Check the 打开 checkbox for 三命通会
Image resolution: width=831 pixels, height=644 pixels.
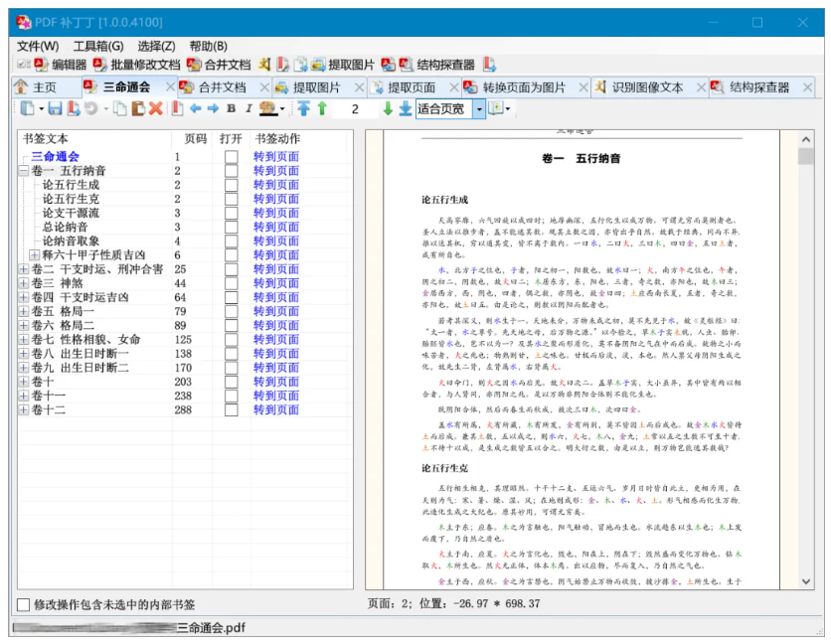pyautogui.click(x=230, y=156)
